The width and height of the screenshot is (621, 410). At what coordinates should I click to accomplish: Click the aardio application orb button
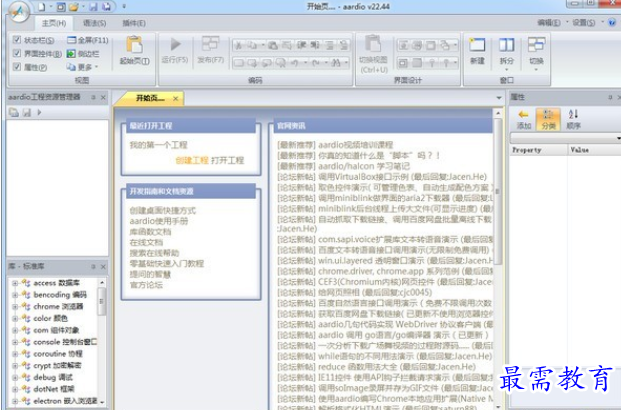(x=18, y=11)
